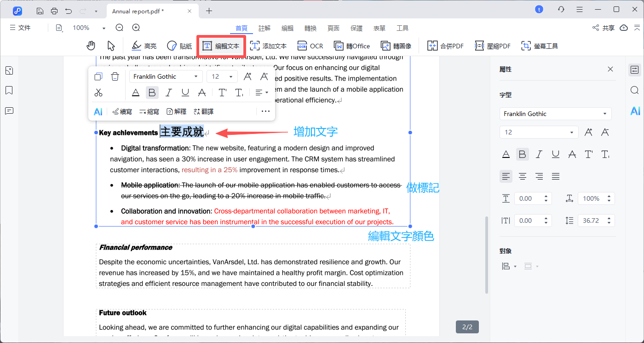Toggle underline formatting in the properties panel
Viewport: 644px width, 343px height.
coord(555,154)
